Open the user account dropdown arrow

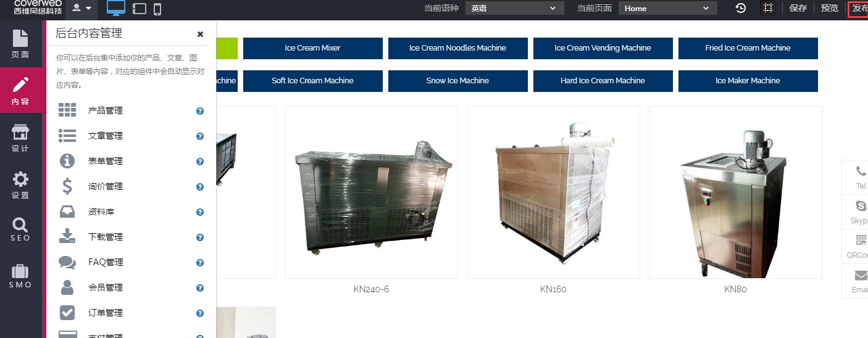coord(81,8)
